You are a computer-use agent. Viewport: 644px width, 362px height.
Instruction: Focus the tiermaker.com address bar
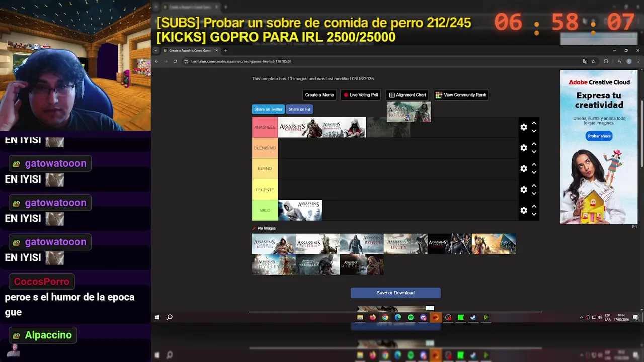coord(382,61)
